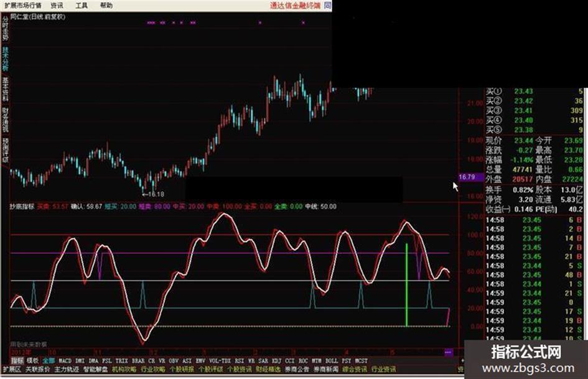Viewport: 588px width, 379px height.
Task: Open the 机构攻略 bottom tab
Action: click(x=124, y=369)
